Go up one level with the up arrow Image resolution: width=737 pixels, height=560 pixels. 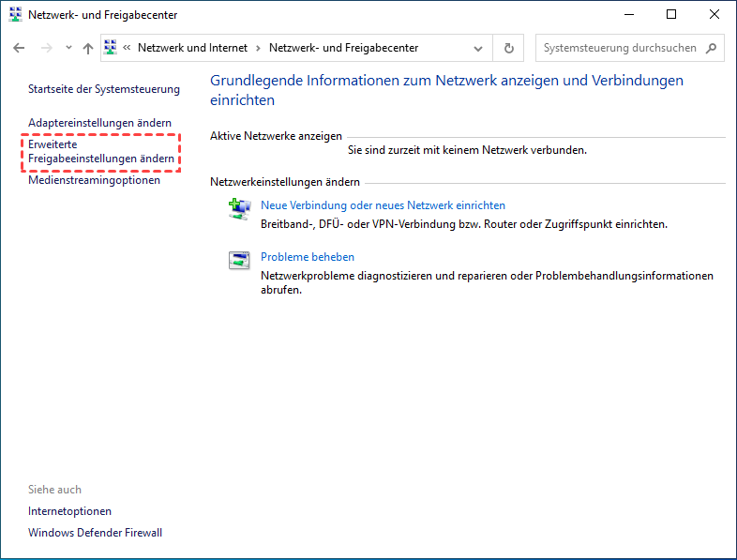point(88,48)
